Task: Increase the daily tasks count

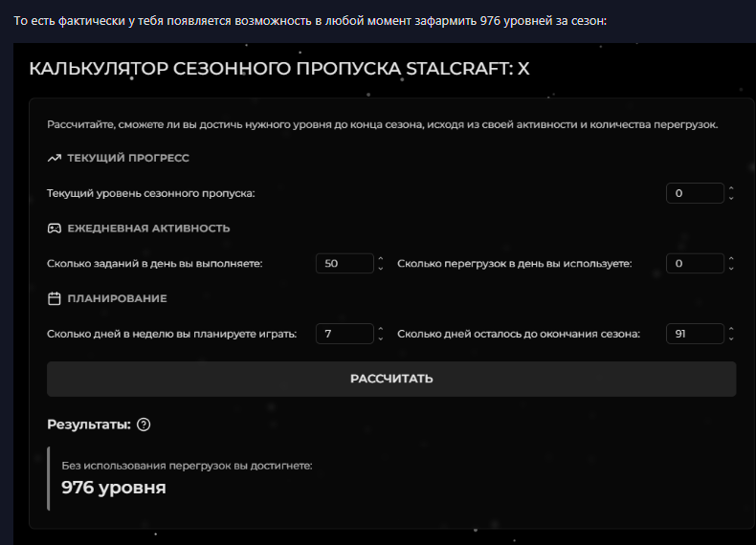Action: click(381, 259)
